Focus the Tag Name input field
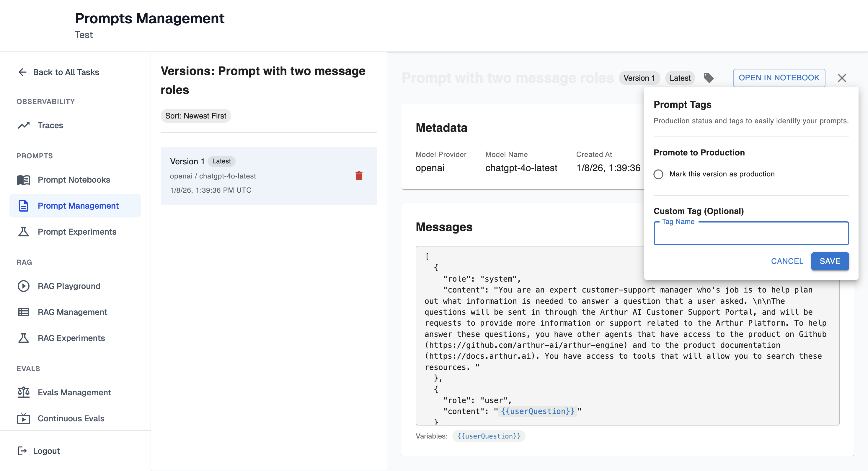 point(751,233)
